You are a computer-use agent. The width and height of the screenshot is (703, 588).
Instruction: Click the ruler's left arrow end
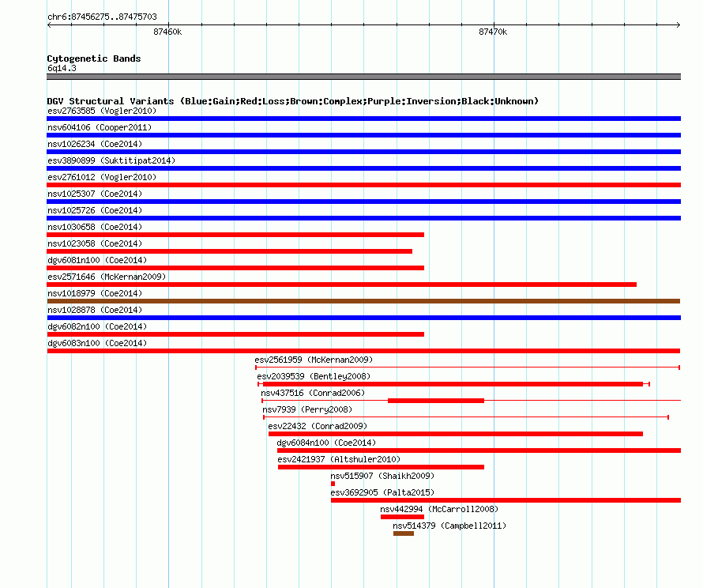tap(49, 24)
